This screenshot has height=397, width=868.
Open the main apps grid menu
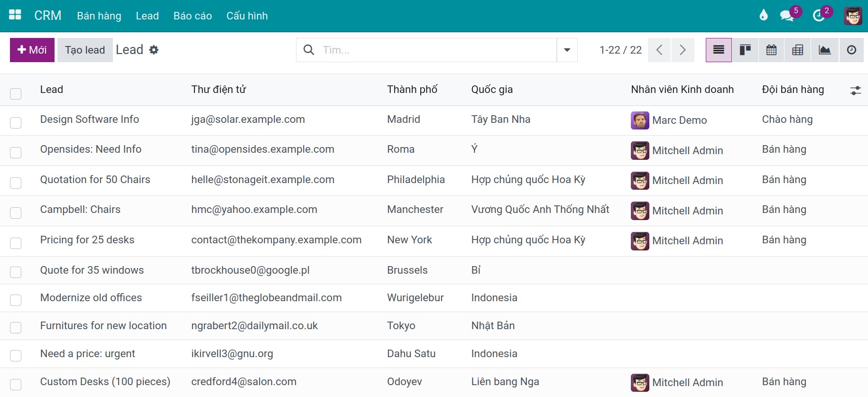(x=15, y=15)
